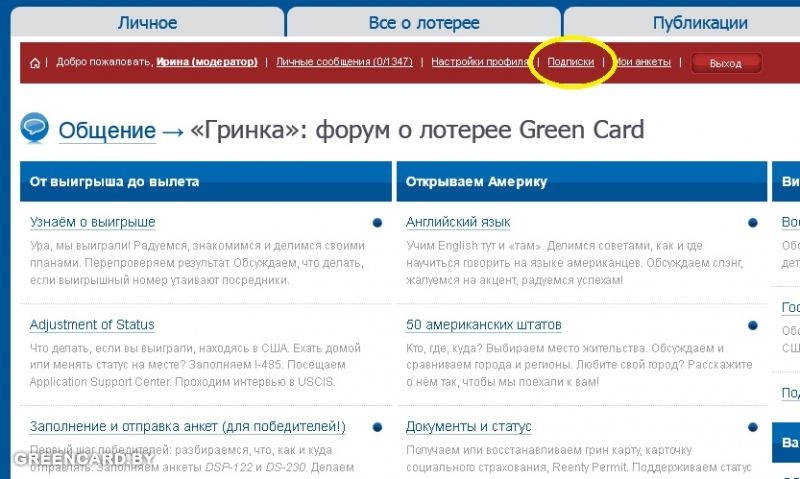
Task: Click page title «Гринка»: форум о лотерее
Action: tap(417, 130)
